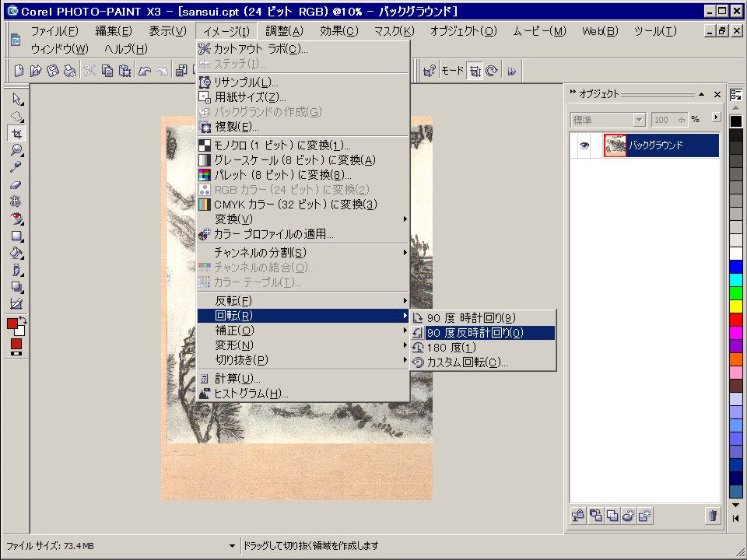The height and width of the screenshot is (560, 747).
Task: Open the 標準 merge mode dropdown
Action: (x=640, y=120)
